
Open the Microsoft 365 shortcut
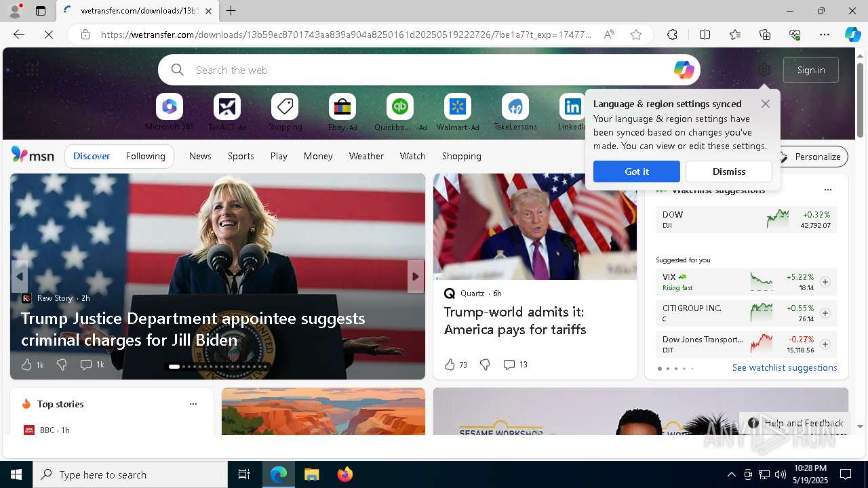pos(170,112)
